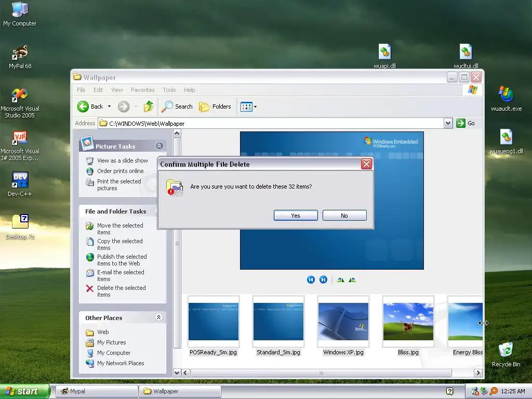Click Copy the selected items

pos(119,244)
